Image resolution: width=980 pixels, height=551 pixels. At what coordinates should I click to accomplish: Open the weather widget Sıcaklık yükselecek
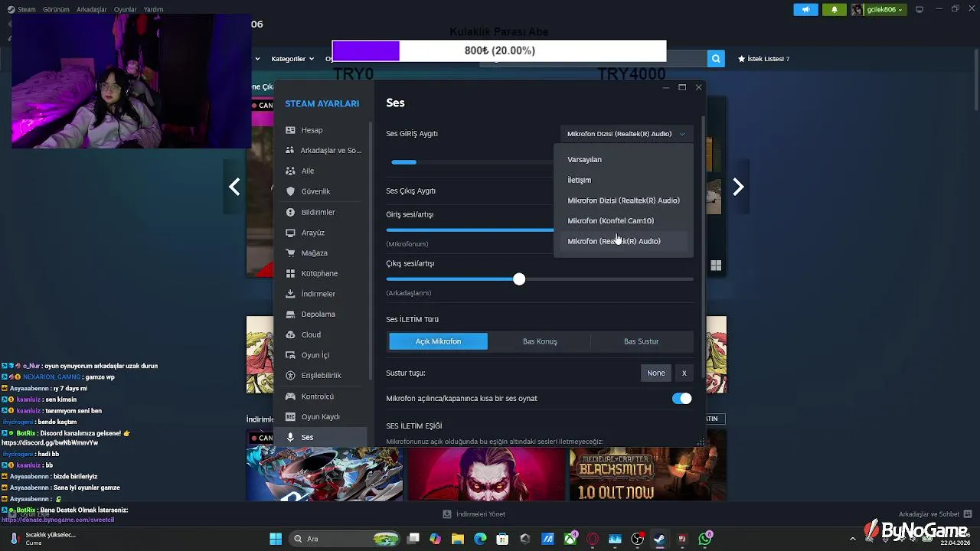pyautogui.click(x=42, y=539)
